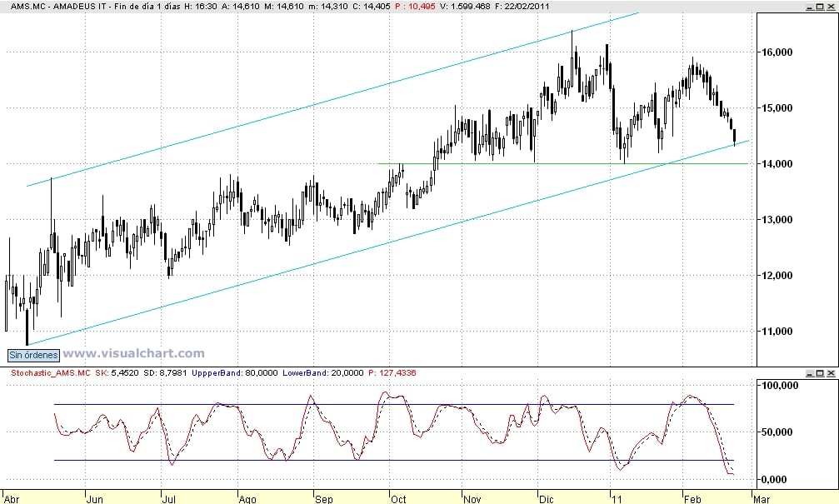Image resolution: width=839 pixels, height=504 pixels.
Task: Click the 'm: 14,310' low value
Action: (x=328, y=7)
